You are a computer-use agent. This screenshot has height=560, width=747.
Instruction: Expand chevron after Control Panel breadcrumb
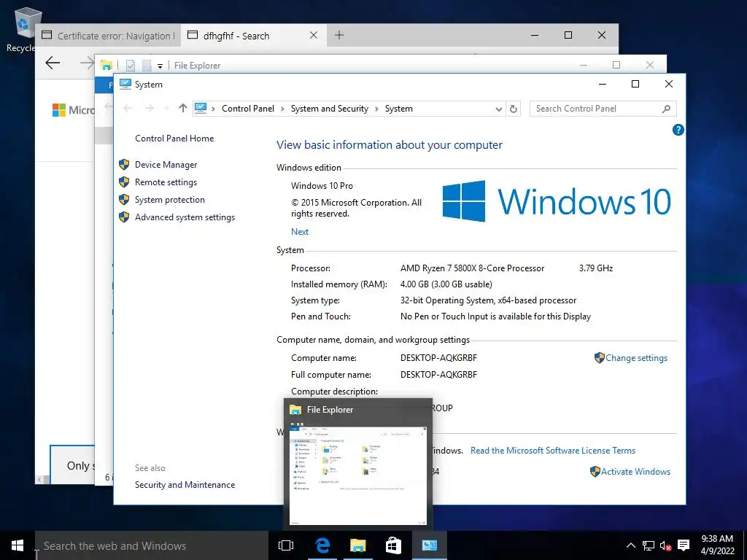[282, 109]
